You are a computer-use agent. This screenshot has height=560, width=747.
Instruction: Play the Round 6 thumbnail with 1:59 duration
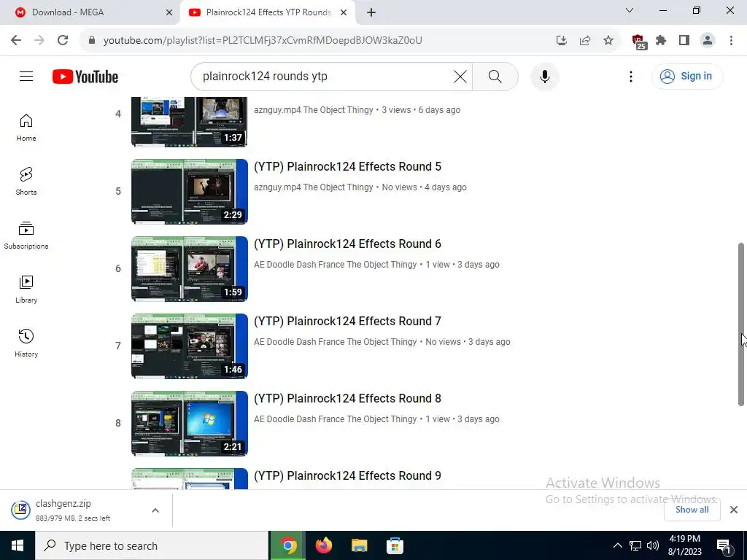tap(190, 268)
